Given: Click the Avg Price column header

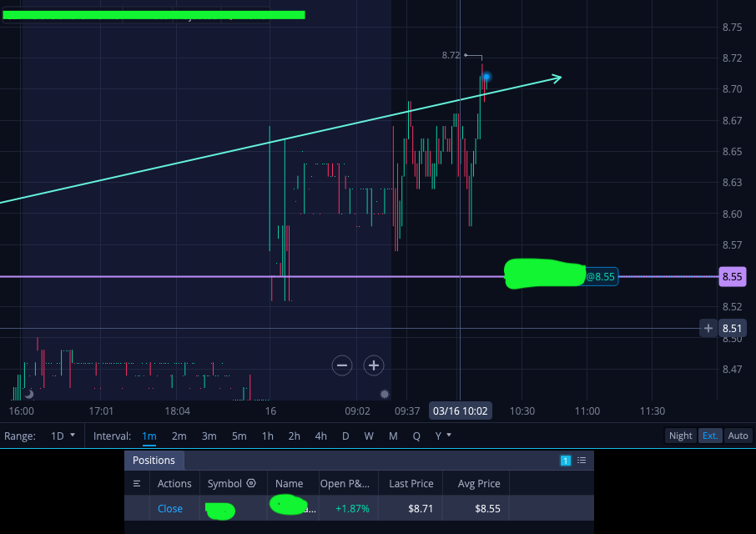Looking at the screenshot, I should 479,483.
